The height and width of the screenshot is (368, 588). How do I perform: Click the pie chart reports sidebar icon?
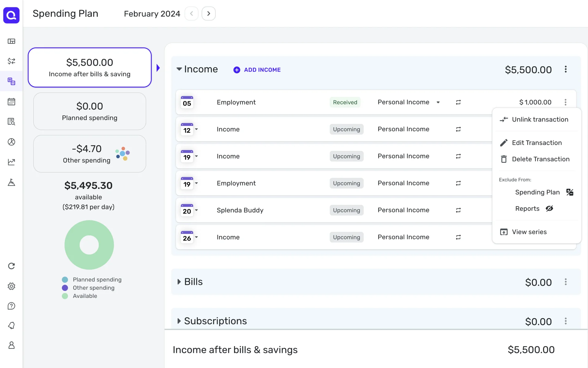[x=11, y=142]
